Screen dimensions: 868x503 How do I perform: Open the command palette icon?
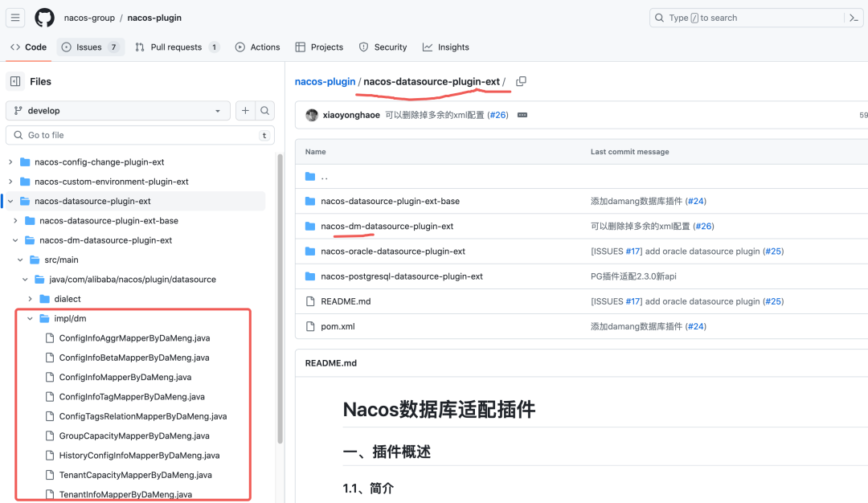pyautogui.click(x=854, y=18)
